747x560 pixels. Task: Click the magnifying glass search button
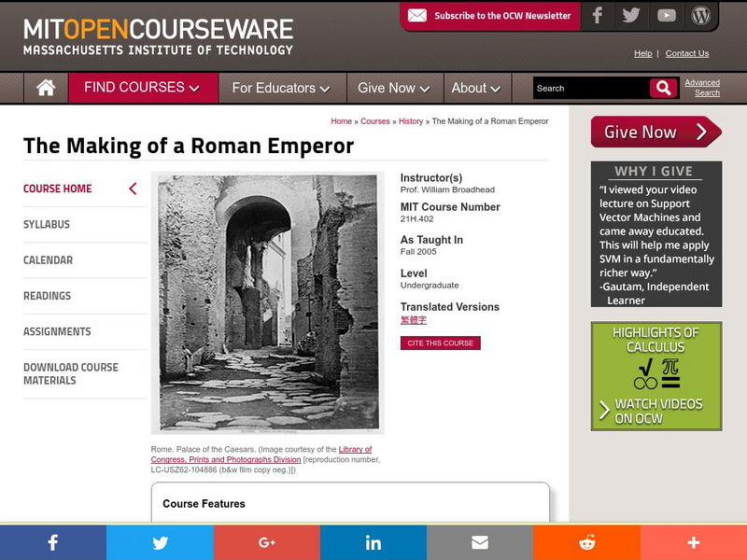coord(663,88)
